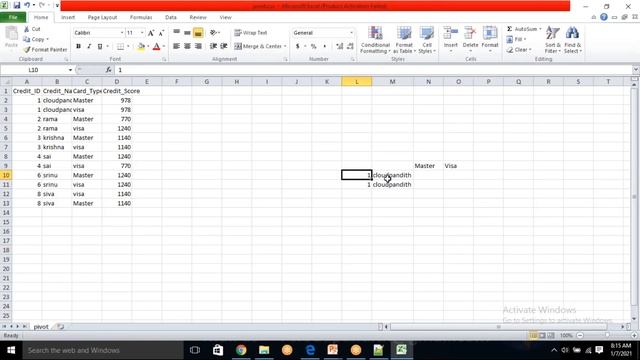Open the Find & Select menu
The width and height of the screenshot is (640, 360).
573,40
